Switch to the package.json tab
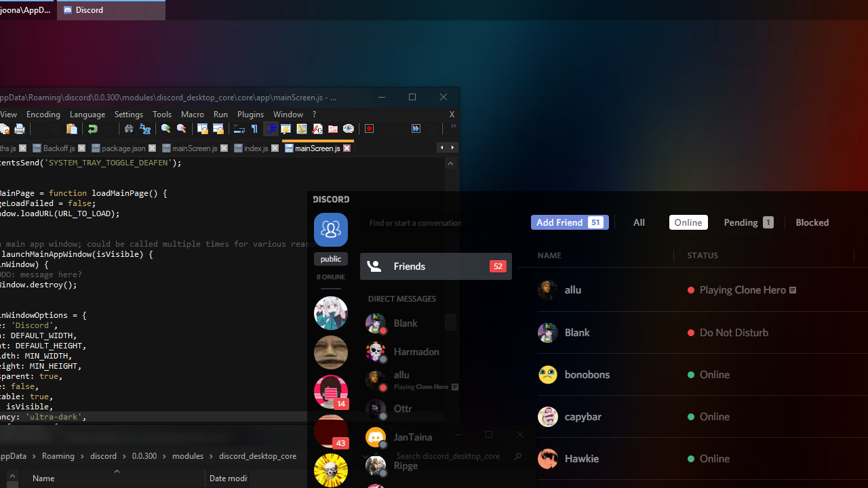Screen dimensions: 868x488 coord(124,148)
